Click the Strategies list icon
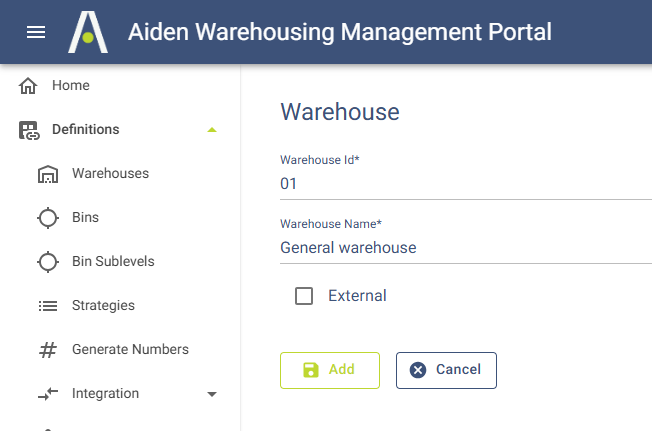652x431 pixels. point(48,305)
